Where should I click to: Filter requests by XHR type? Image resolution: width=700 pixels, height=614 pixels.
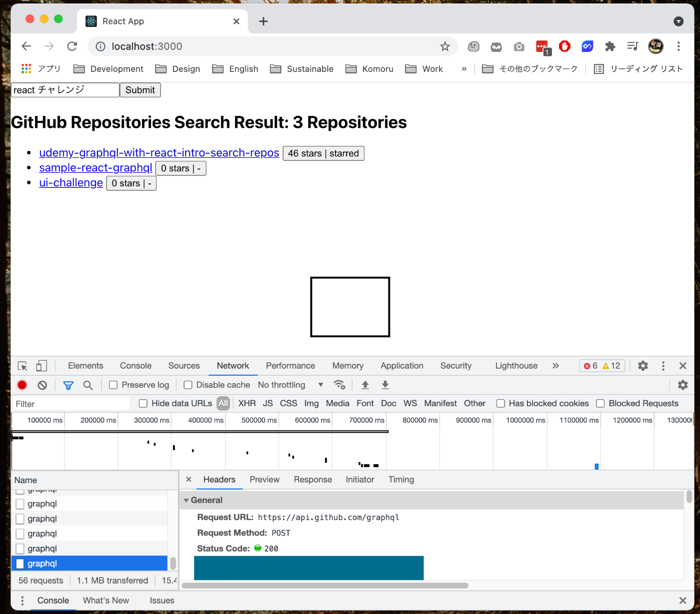pyautogui.click(x=247, y=403)
